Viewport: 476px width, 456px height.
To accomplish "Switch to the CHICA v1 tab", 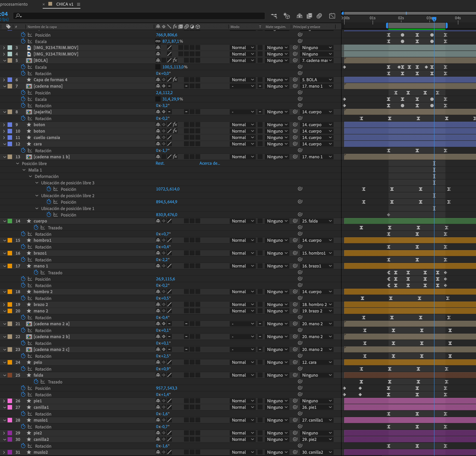I will (x=64, y=4).
